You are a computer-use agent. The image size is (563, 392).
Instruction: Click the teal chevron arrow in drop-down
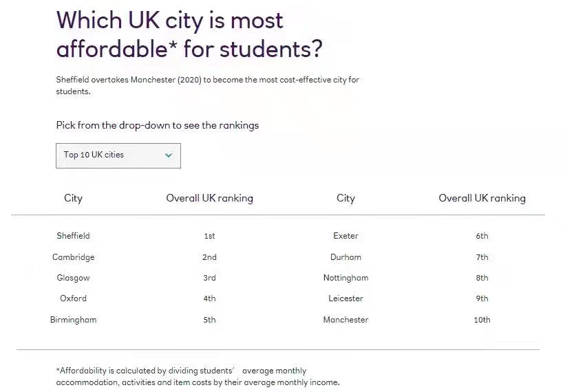[x=169, y=155]
